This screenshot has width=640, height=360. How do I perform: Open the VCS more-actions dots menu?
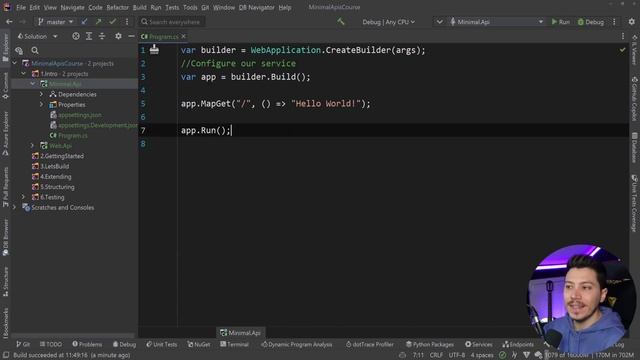coord(127,22)
